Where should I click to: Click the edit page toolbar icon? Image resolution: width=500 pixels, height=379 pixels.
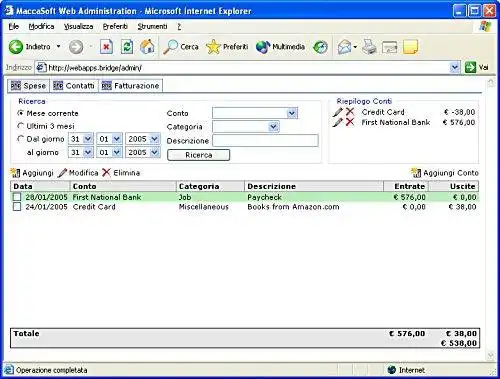(389, 47)
